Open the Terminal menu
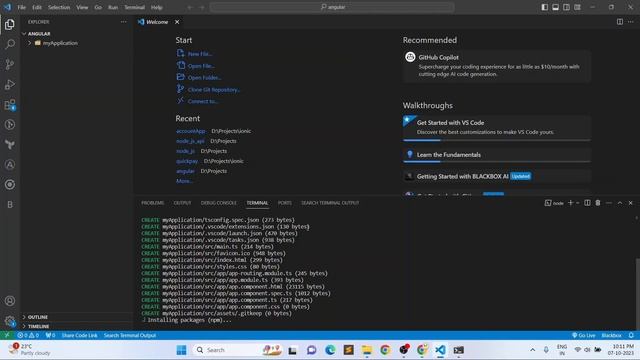Image resolution: width=640 pixels, height=360 pixels. point(134,7)
